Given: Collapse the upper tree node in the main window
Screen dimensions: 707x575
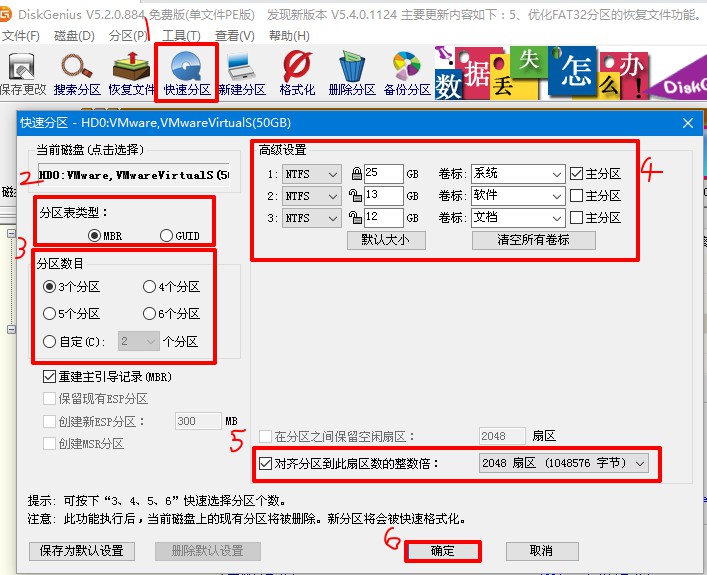Looking at the screenshot, I should (11, 233).
